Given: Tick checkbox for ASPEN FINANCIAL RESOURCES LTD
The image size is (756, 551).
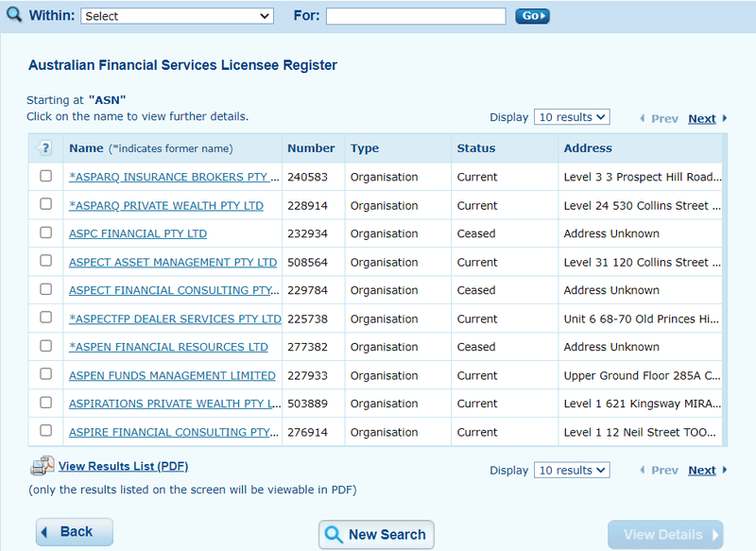Looking at the screenshot, I should coord(45,346).
